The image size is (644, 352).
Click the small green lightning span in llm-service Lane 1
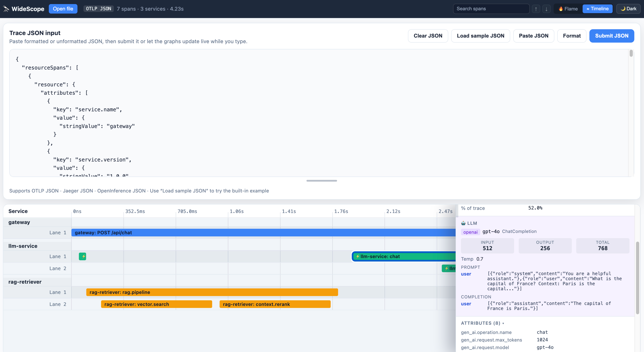click(x=82, y=256)
